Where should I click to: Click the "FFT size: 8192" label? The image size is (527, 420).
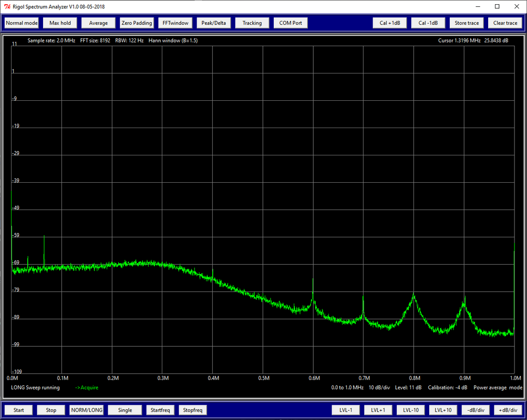click(95, 40)
